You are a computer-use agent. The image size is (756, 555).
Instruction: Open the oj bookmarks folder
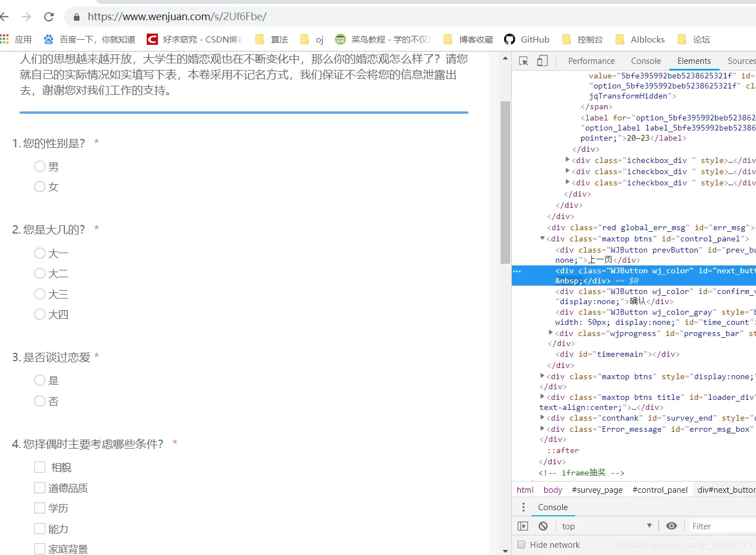point(312,39)
